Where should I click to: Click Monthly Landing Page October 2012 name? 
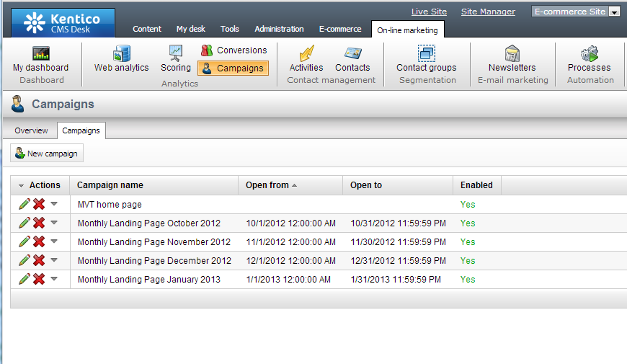[x=148, y=223]
